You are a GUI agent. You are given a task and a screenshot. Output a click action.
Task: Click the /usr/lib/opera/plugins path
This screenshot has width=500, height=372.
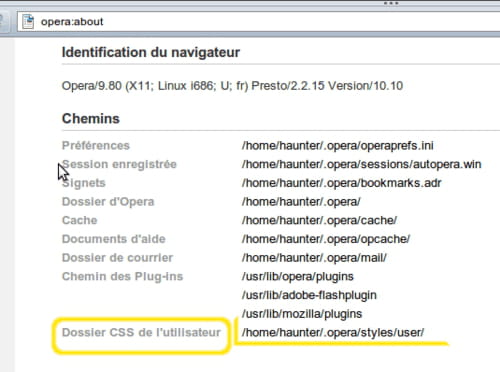click(x=298, y=277)
